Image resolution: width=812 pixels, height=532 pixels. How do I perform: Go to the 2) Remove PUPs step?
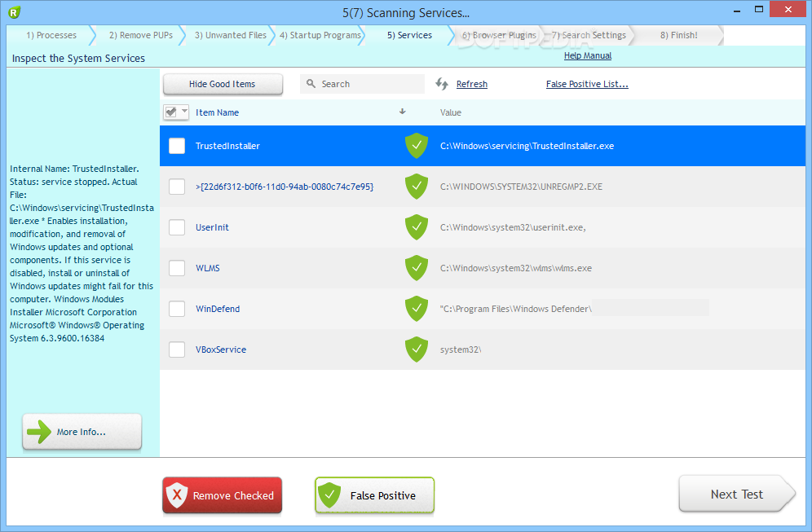pos(141,35)
